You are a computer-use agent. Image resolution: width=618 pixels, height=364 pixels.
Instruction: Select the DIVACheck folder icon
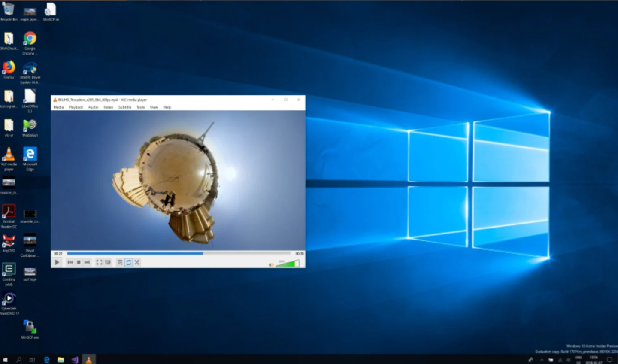(9, 41)
